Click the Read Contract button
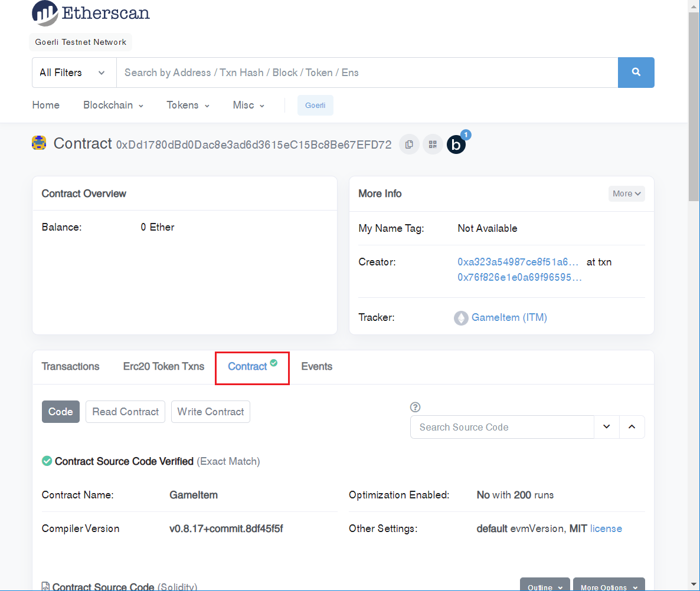 tap(125, 412)
